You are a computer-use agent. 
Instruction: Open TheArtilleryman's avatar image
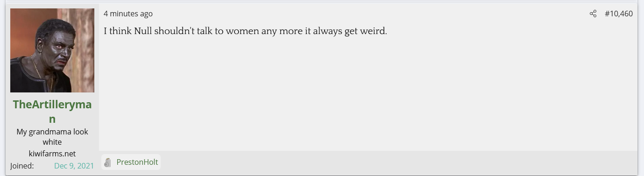(x=52, y=50)
